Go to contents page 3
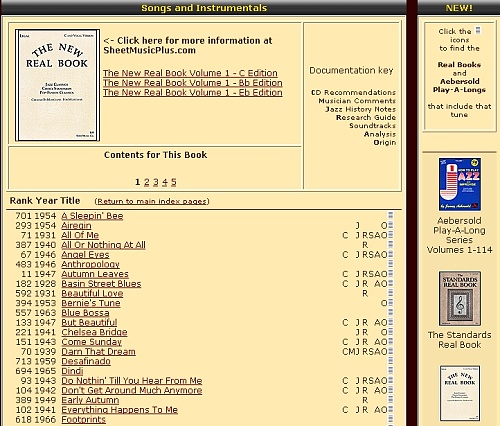The height and width of the screenshot is (426, 500). 155,182
